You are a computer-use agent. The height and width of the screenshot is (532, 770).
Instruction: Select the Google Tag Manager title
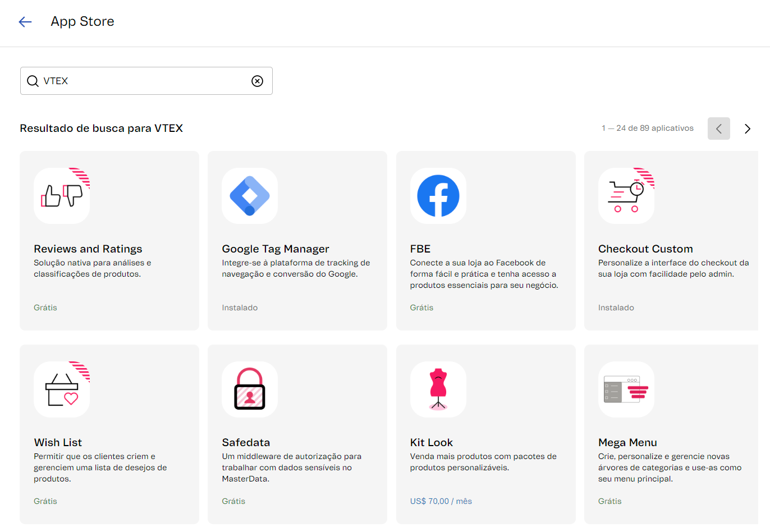click(275, 249)
